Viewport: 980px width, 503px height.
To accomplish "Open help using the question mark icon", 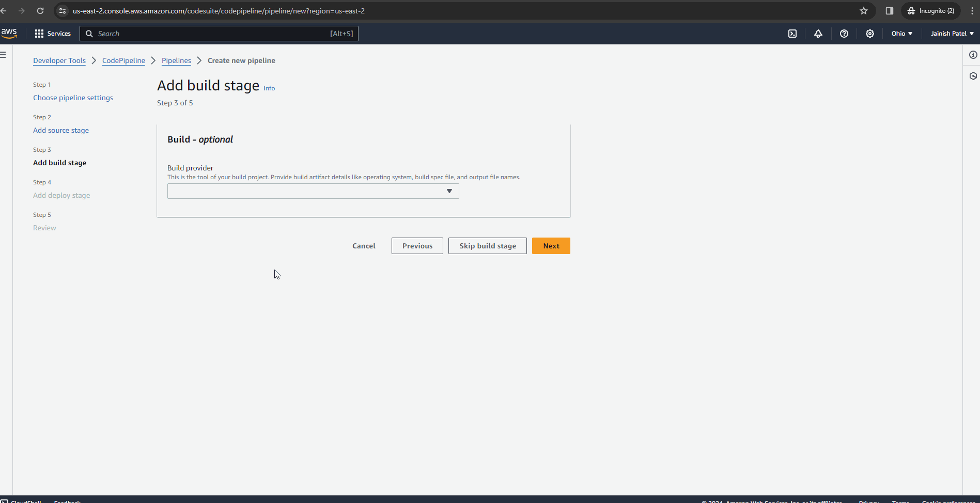I will coord(844,33).
